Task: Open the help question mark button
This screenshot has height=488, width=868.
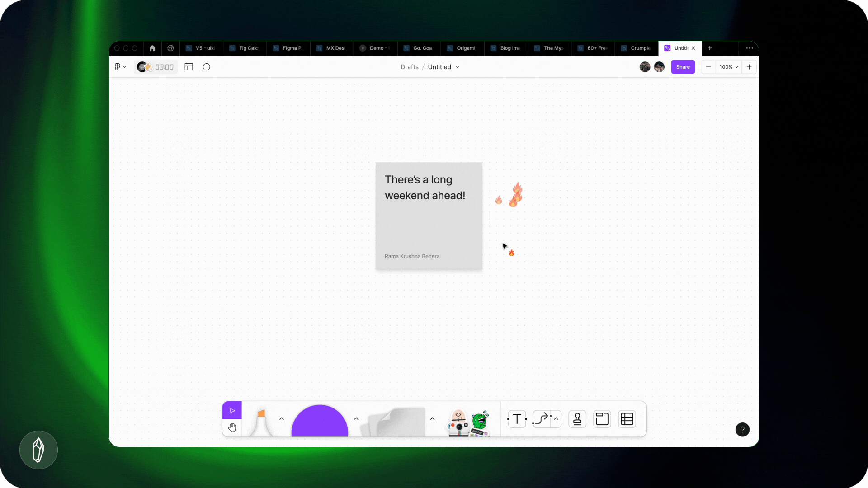Action: point(742,429)
